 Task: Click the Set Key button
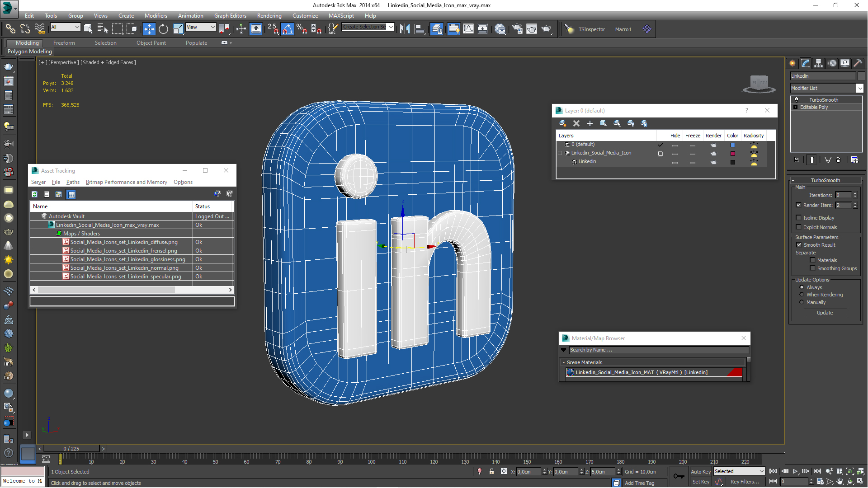701,482
